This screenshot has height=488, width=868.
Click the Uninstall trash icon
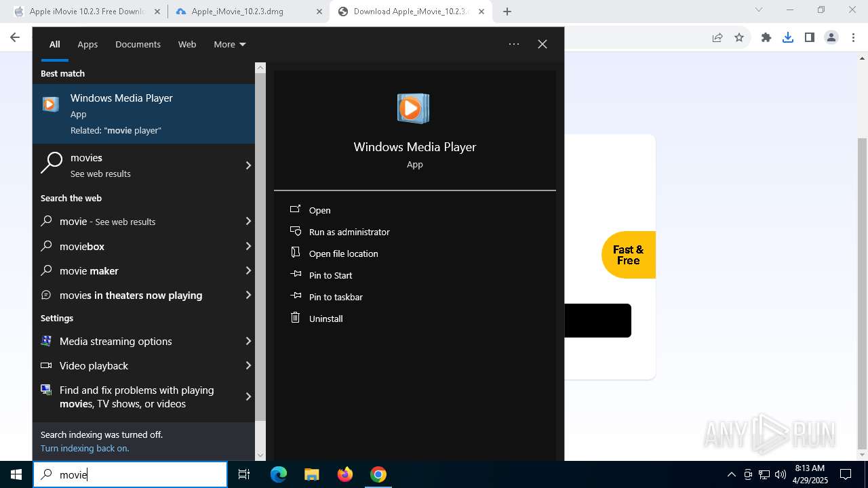295,317
